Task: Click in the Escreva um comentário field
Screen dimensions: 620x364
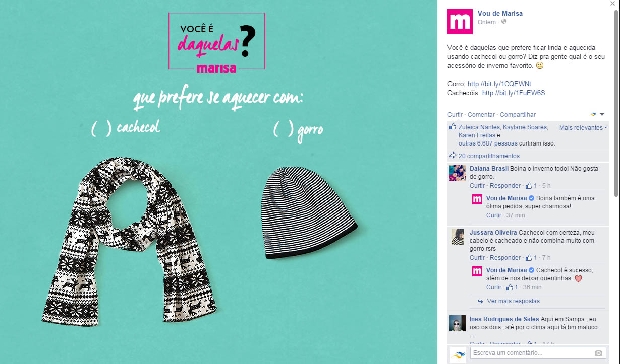Action: (532, 353)
